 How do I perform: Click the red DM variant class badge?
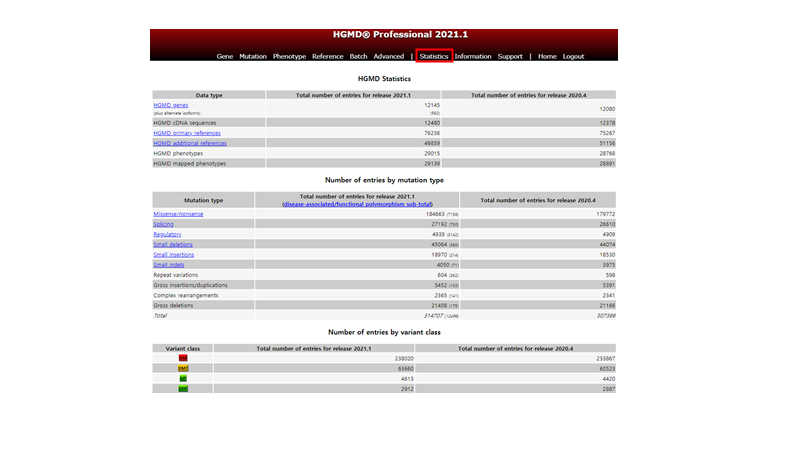click(x=183, y=358)
